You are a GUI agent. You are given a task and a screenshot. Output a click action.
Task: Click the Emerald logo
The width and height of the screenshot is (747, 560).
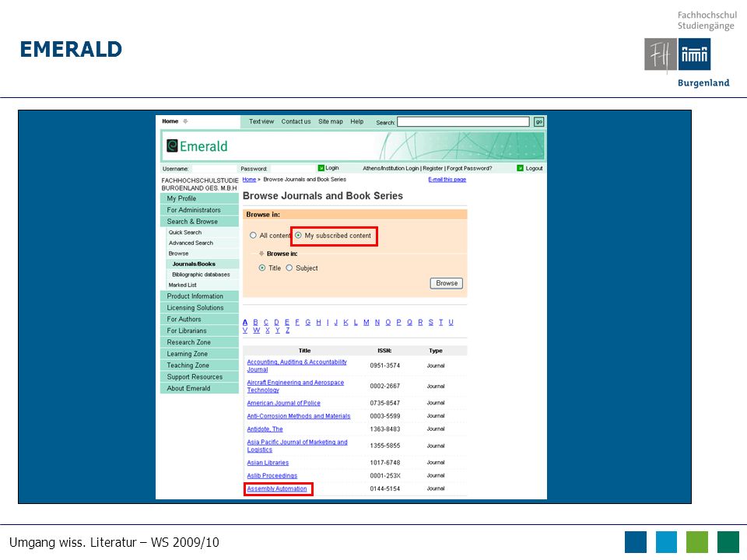click(x=197, y=146)
